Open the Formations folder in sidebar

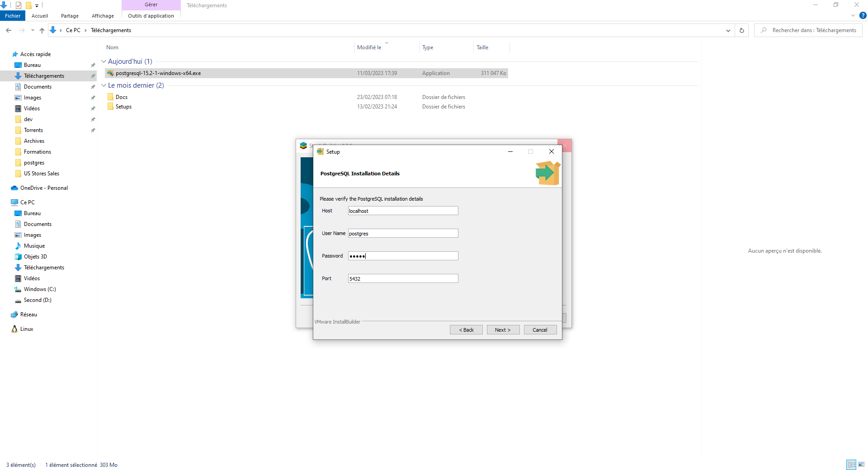click(37, 152)
